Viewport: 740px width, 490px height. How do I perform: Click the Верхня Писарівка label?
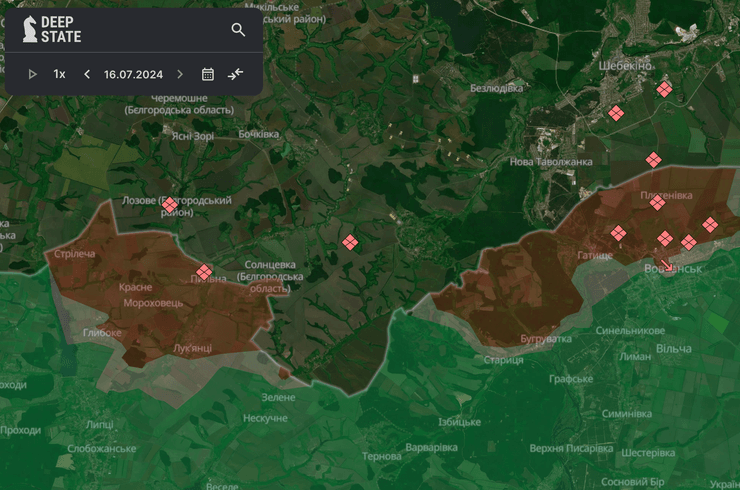[x=572, y=448]
